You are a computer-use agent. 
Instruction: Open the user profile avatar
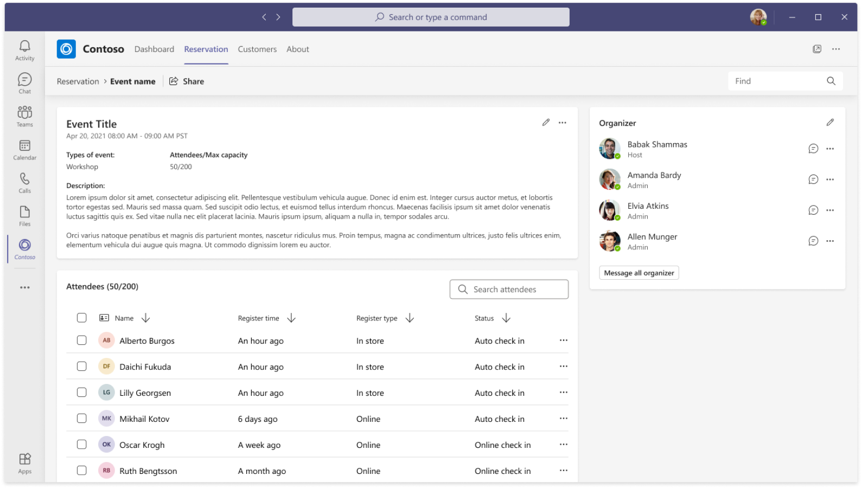pos(758,17)
